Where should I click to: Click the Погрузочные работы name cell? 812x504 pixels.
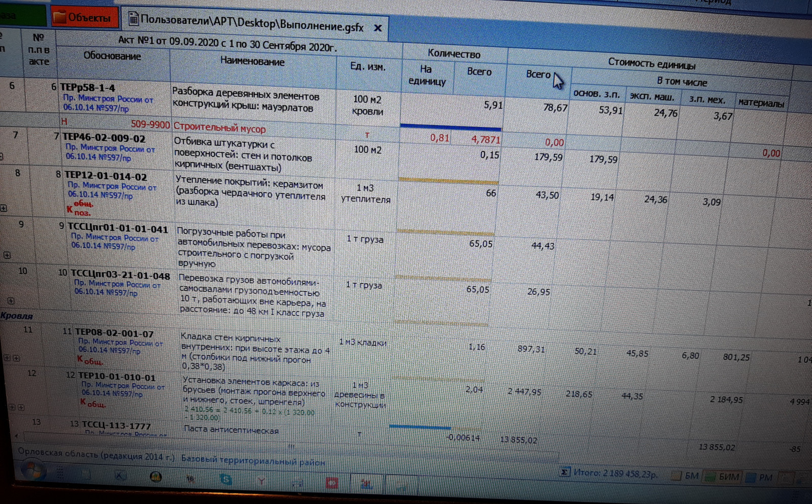coord(254,248)
